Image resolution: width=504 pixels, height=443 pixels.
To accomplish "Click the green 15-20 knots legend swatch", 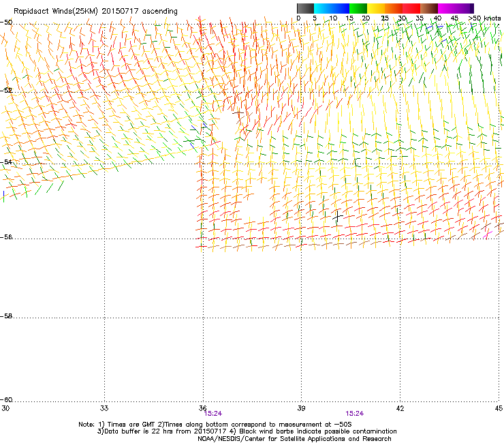I will click(358, 8).
